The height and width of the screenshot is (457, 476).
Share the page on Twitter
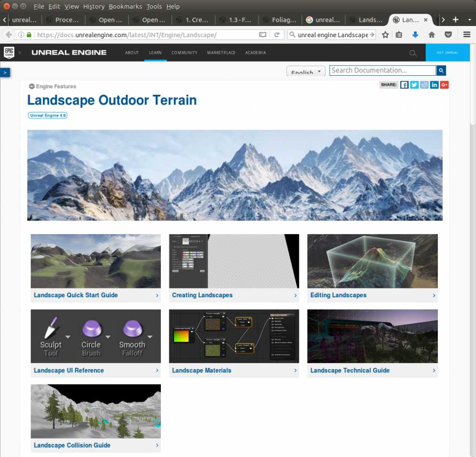click(x=414, y=85)
